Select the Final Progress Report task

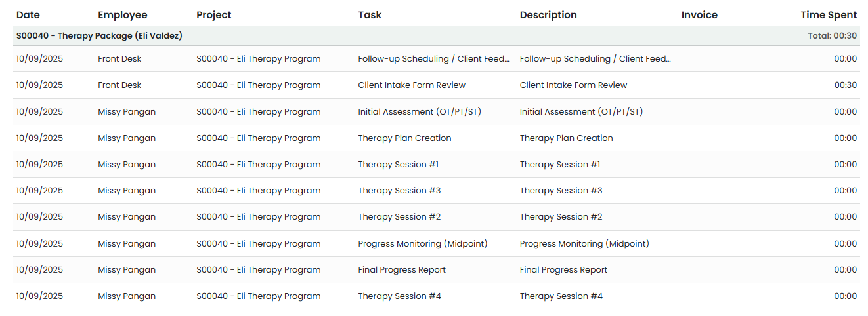click(x=402, y=270)
